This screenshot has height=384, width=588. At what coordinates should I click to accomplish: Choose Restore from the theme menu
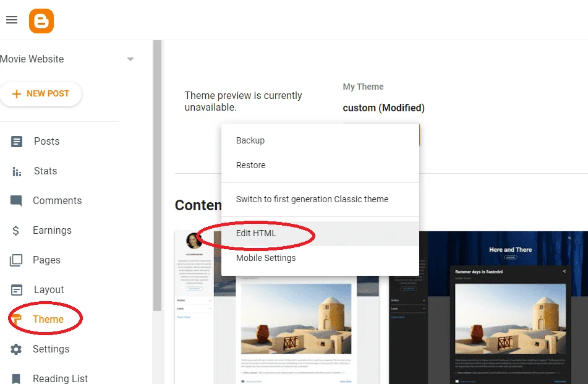[320, 165]
